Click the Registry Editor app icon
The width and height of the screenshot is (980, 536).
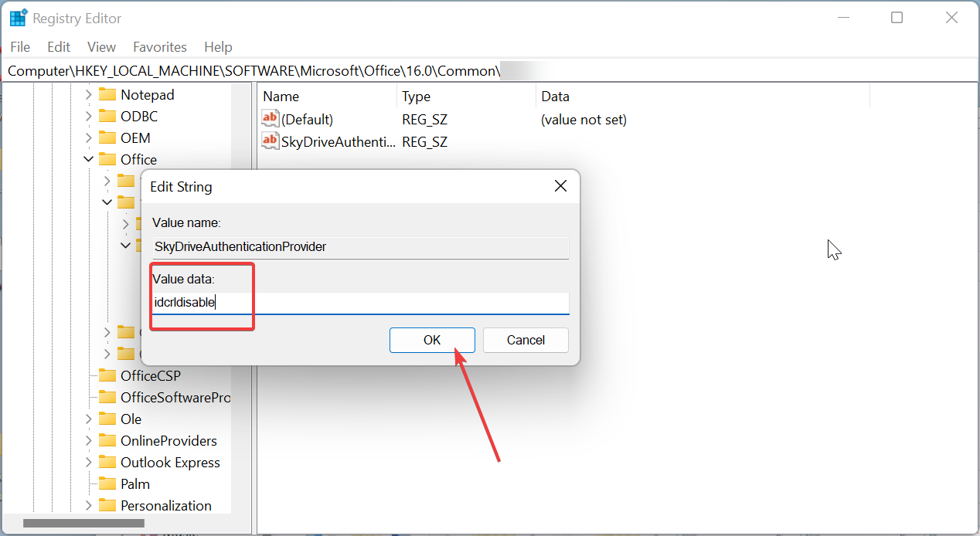click(18, 18)
